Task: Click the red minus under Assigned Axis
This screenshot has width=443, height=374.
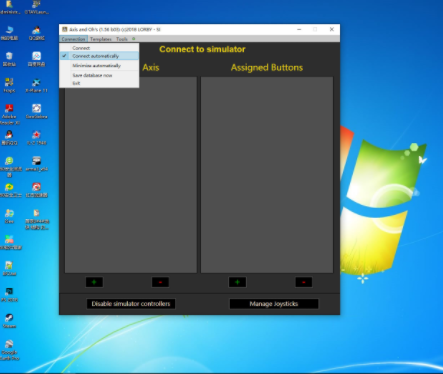Action: (160, 282)
